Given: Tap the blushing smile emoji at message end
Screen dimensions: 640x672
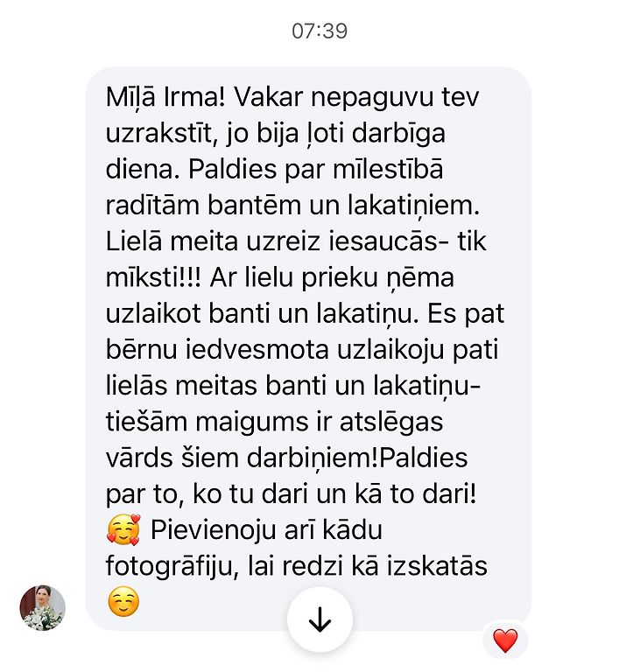Looking at the screenshot, I should tap(123, 601).
